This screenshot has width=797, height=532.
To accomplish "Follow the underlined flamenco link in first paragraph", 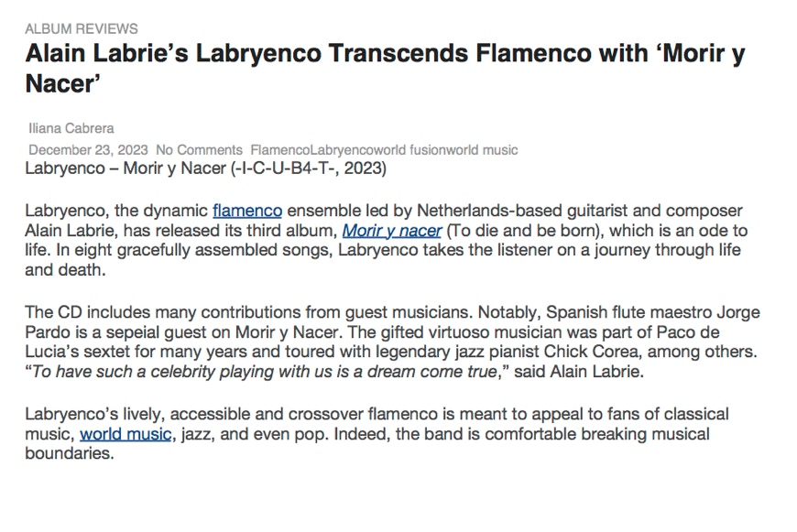I will tap(247, 211).
